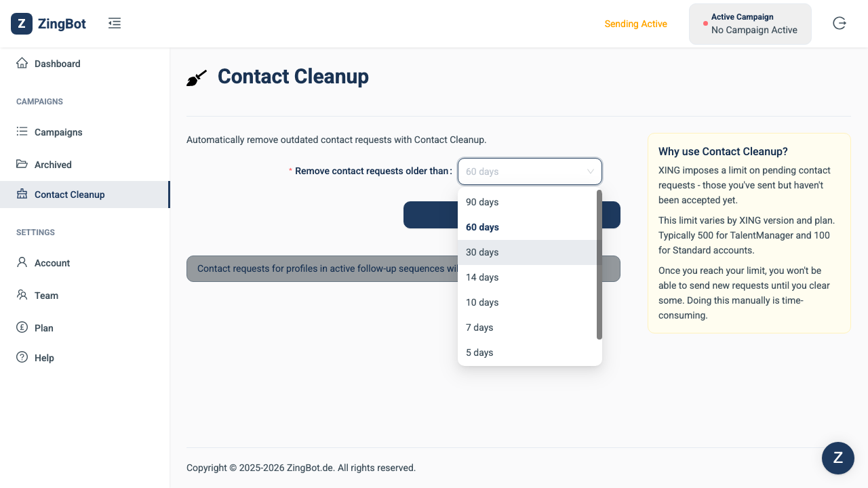Click the Plan pound-sign icon
Viewport: 868px width, 488px height.
(22, 327)
